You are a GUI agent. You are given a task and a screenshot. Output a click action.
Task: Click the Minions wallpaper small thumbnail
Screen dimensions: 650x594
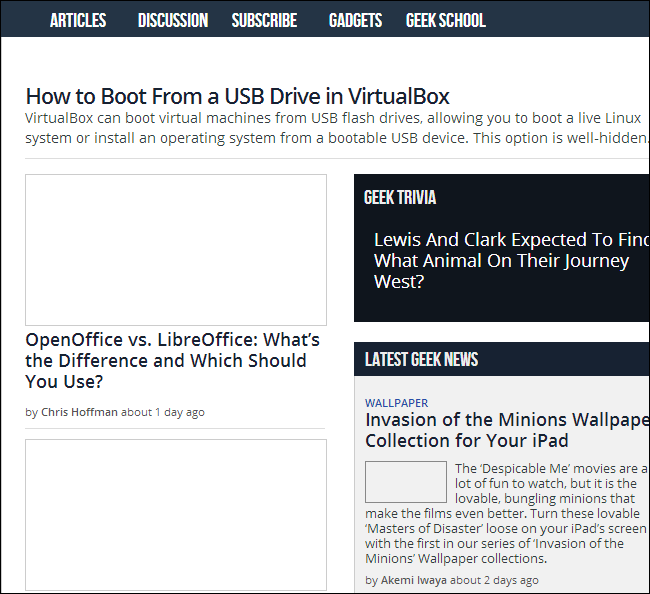click(406, 482)
